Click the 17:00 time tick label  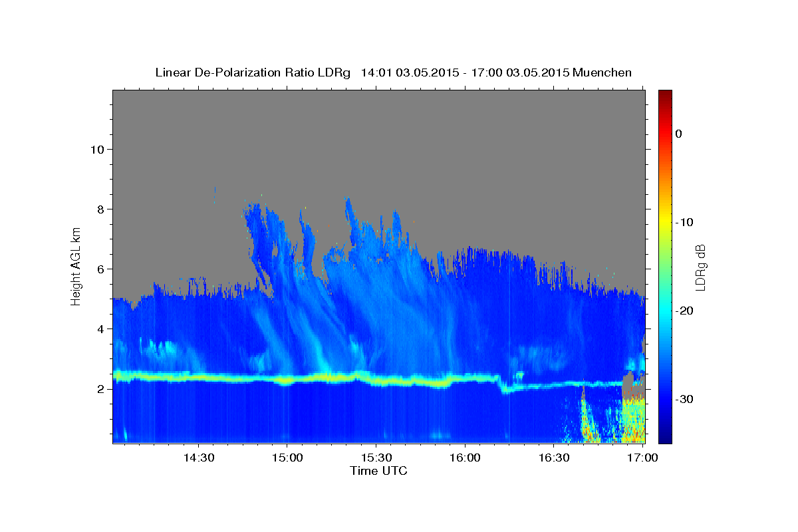[642, 458]
